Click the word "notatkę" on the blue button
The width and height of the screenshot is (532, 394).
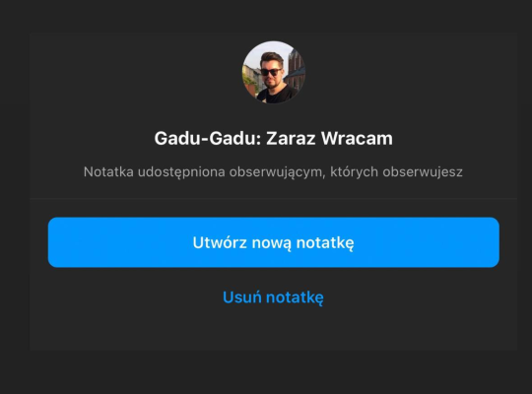tap(325, 243)
